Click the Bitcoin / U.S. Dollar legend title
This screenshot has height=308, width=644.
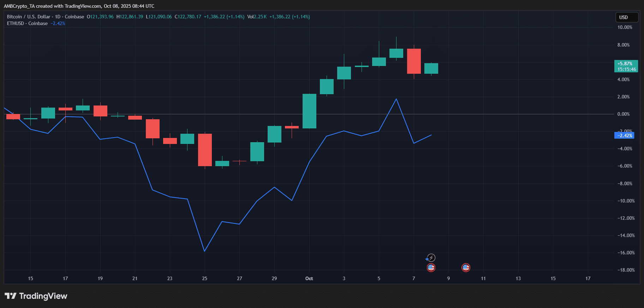click(29, 17)
